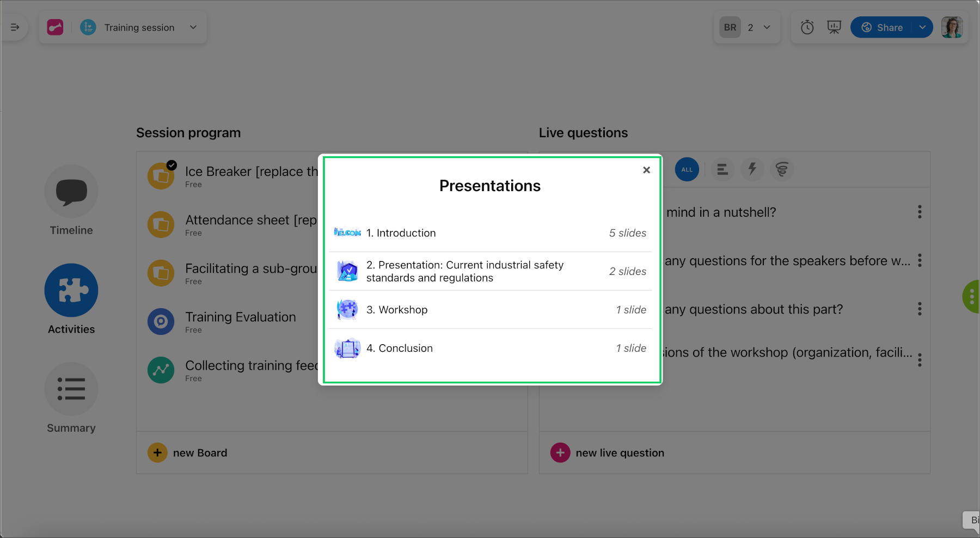
Task: Open the Ice Breaker board
Action: [x=251, y=176]
